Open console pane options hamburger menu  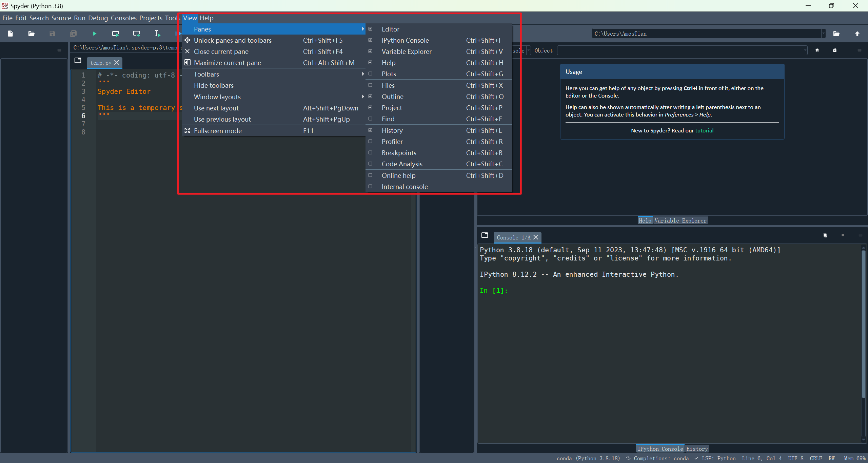[861, 235]
